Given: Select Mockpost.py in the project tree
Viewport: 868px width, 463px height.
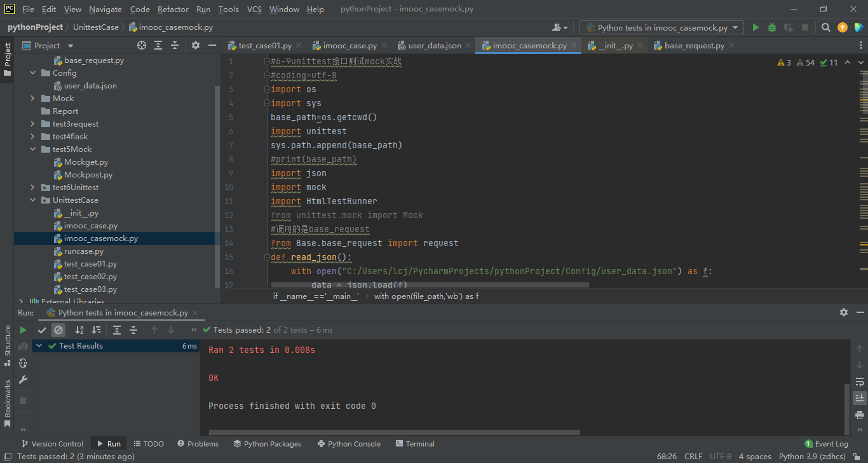Looking at the screenshot, I should (88, 175).
